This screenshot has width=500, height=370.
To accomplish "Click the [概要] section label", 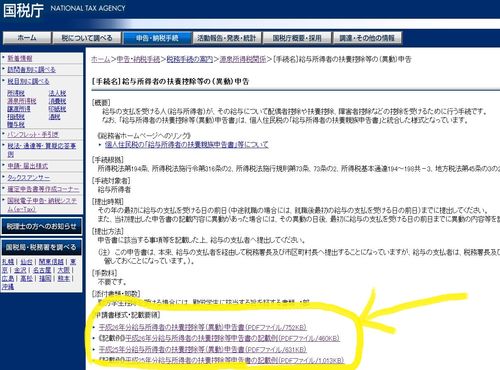I will click(x=101, y=103).
